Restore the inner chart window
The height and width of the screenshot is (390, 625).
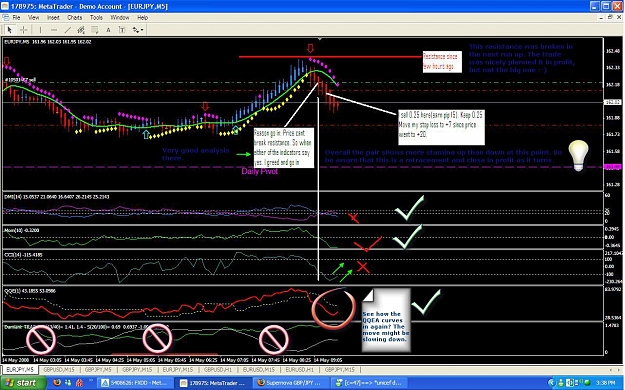click(x=610, y=18)
